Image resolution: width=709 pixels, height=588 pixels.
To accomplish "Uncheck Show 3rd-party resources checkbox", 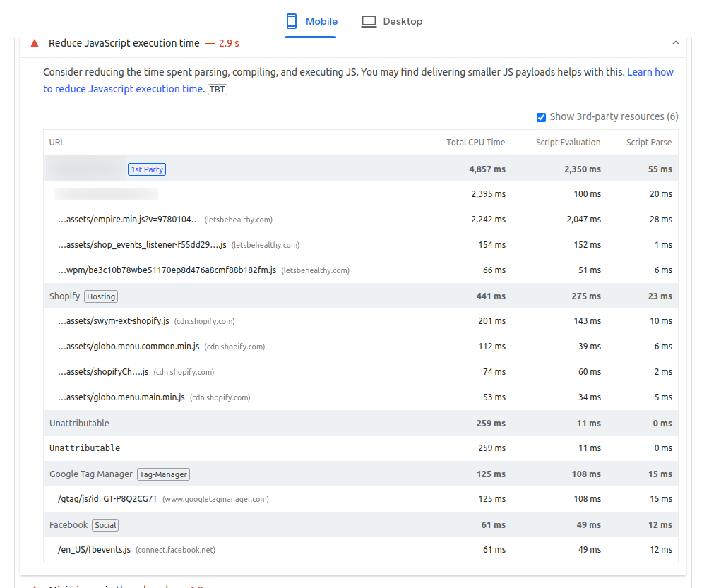I will coord(541,117).
